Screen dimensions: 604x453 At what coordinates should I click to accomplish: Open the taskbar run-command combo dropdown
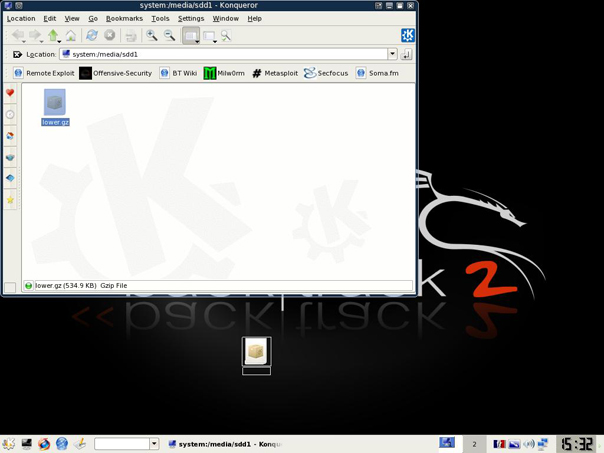154,444
